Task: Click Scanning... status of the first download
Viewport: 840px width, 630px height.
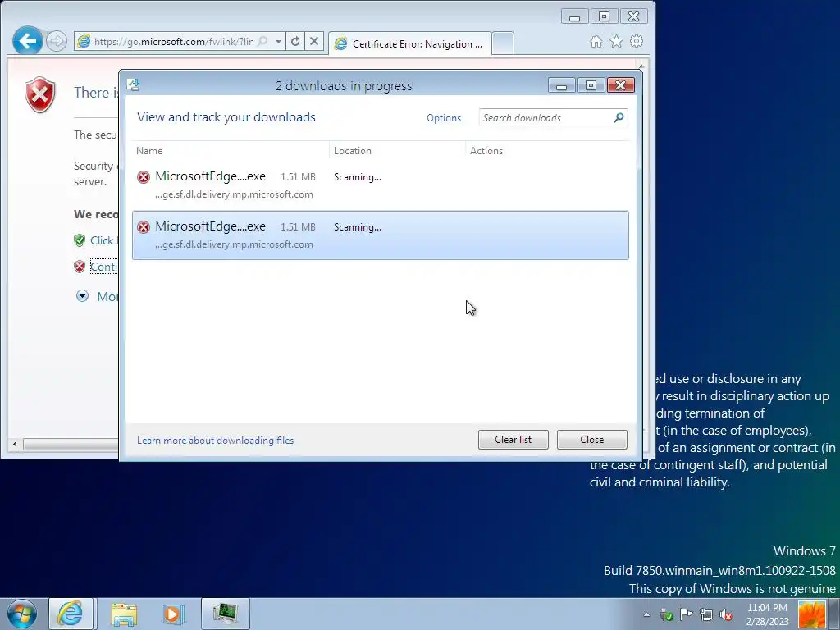Action: pos(358,177)
